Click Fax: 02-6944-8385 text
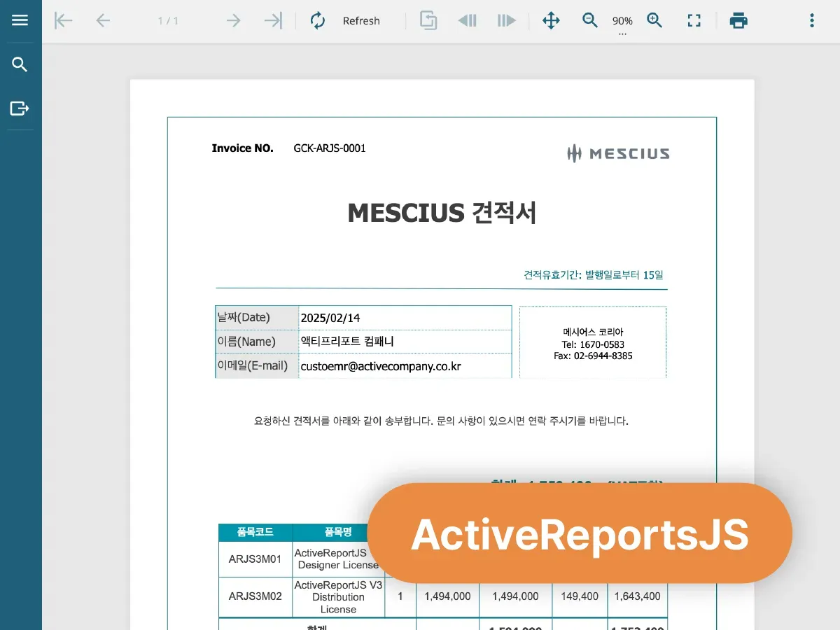Image resolution: width=840 pixels, height=630 pixels. coord(593,356)
